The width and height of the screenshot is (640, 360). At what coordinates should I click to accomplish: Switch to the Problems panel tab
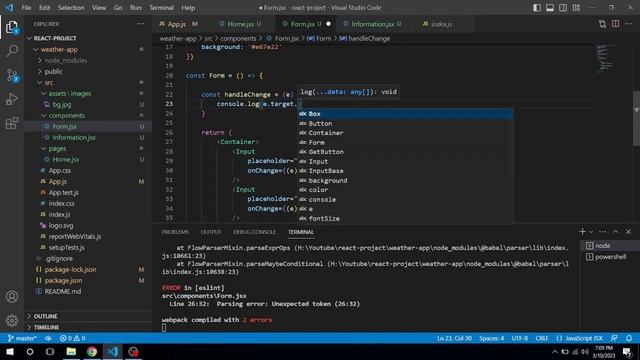coord(175,232)
